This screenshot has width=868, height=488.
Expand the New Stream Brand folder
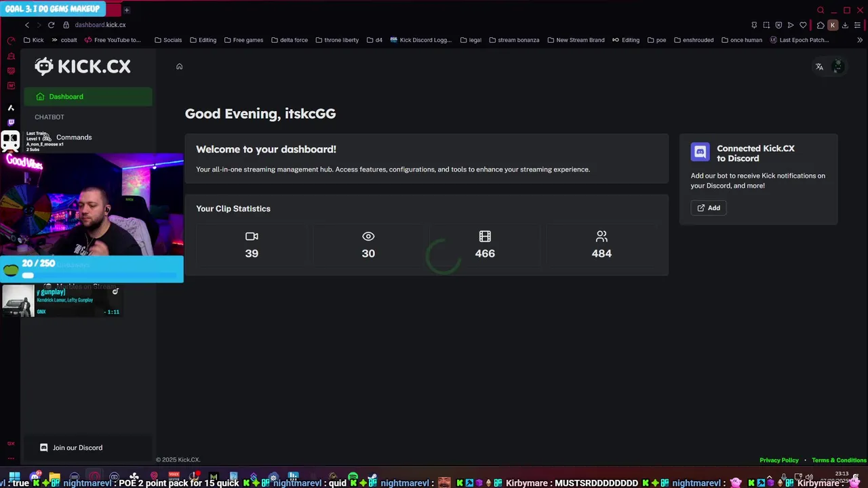(576, 40)
